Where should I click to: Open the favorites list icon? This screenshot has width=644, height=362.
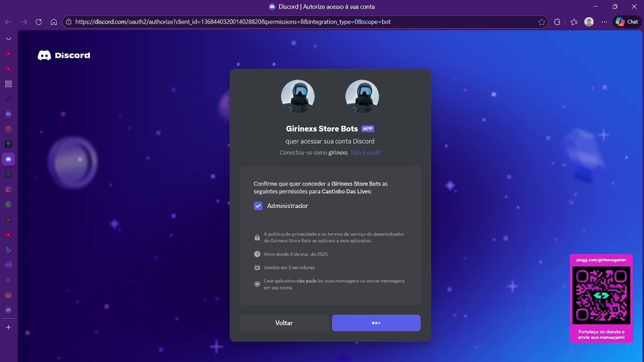pos(574,22)
